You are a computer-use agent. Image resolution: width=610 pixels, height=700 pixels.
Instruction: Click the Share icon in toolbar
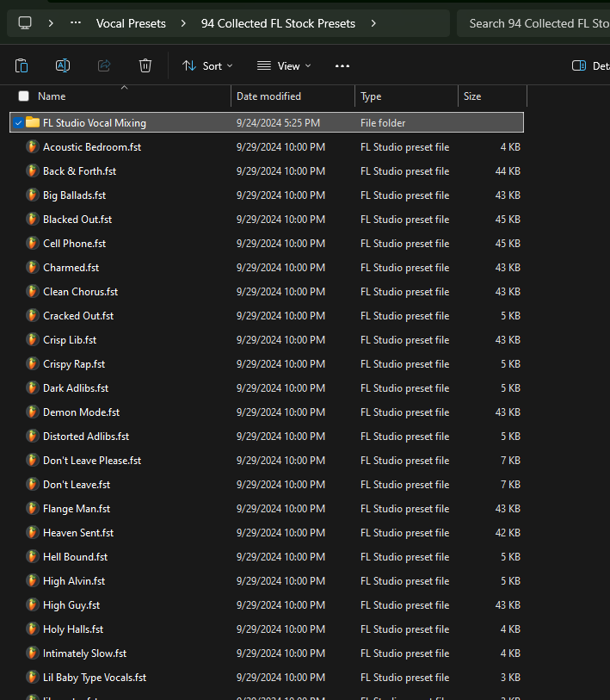click(x=104, y=65)
